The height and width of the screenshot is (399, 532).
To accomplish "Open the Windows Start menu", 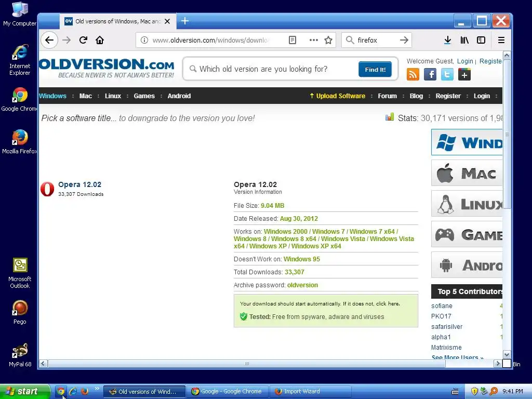I will 25,392.
